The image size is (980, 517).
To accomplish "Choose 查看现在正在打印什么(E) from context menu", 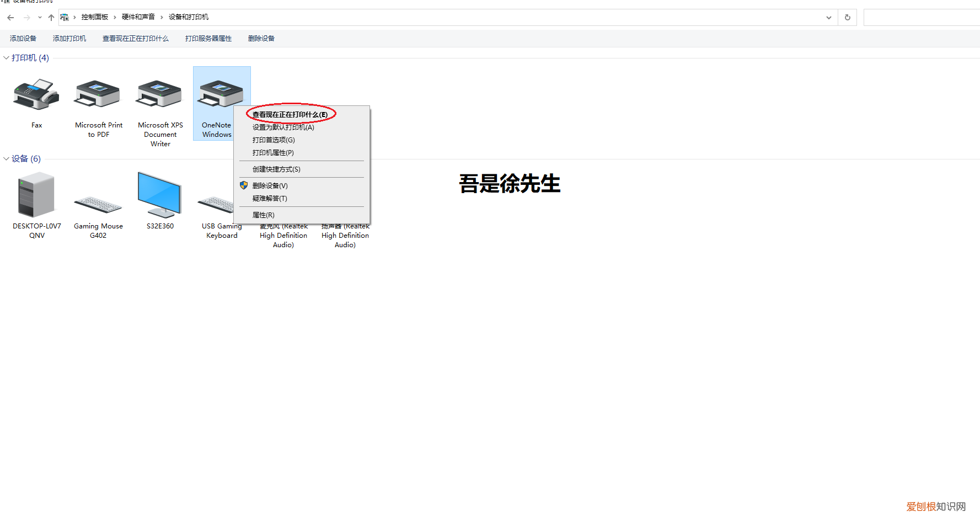I will 289,114.
